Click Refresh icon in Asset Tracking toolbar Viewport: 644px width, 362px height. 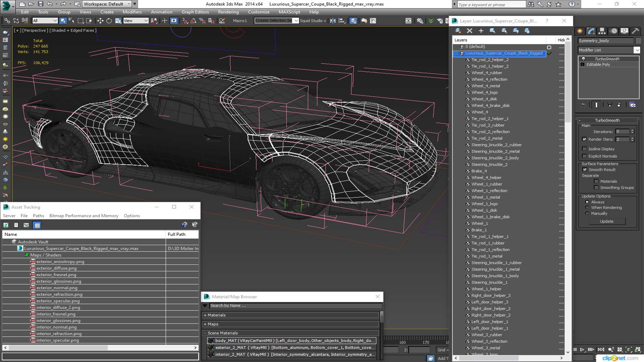click(6, 225)
